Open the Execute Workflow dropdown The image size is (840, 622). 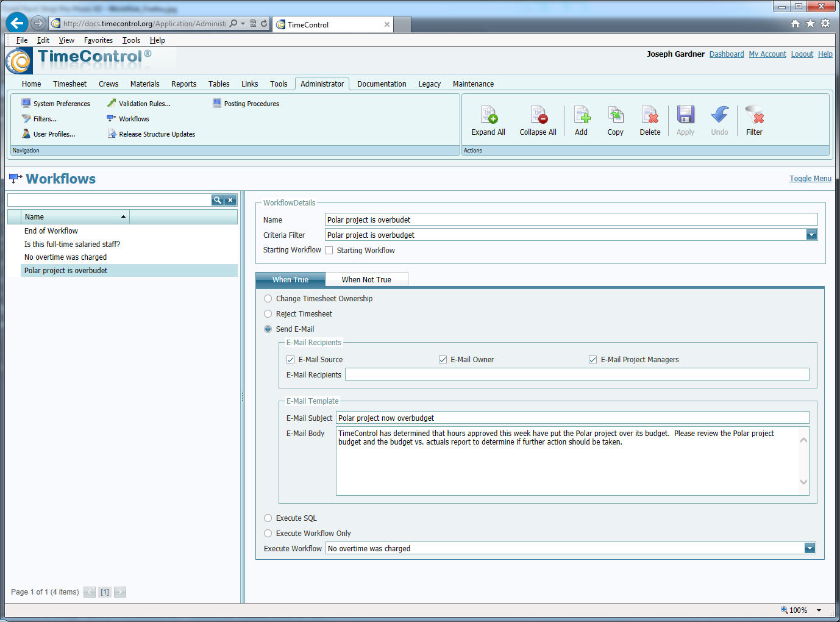tap(810, 548)
